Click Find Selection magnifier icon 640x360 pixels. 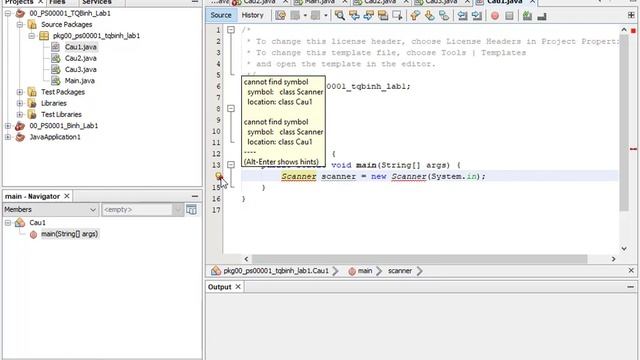point(340,16)
